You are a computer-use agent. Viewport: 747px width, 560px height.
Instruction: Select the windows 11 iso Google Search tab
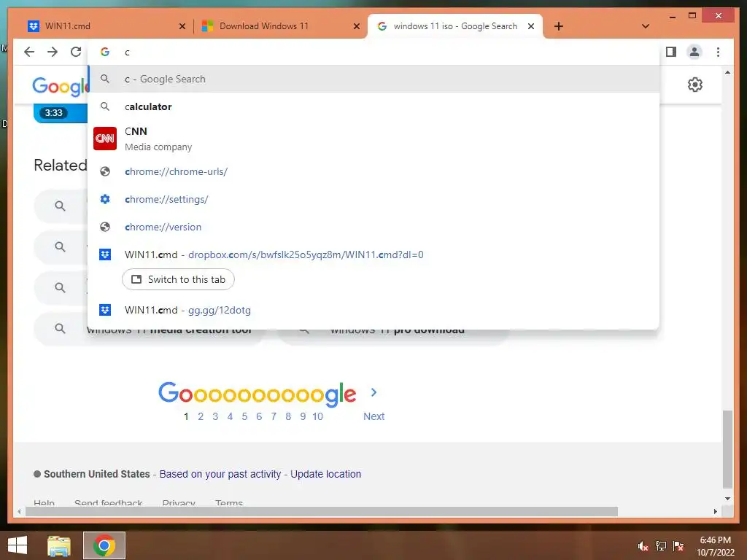tap(455, 26)
